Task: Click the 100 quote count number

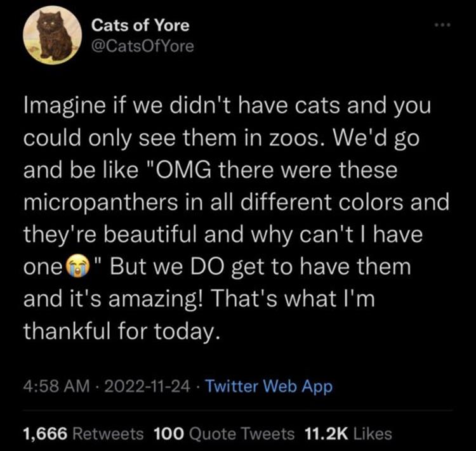Action: tap(168, 434)
